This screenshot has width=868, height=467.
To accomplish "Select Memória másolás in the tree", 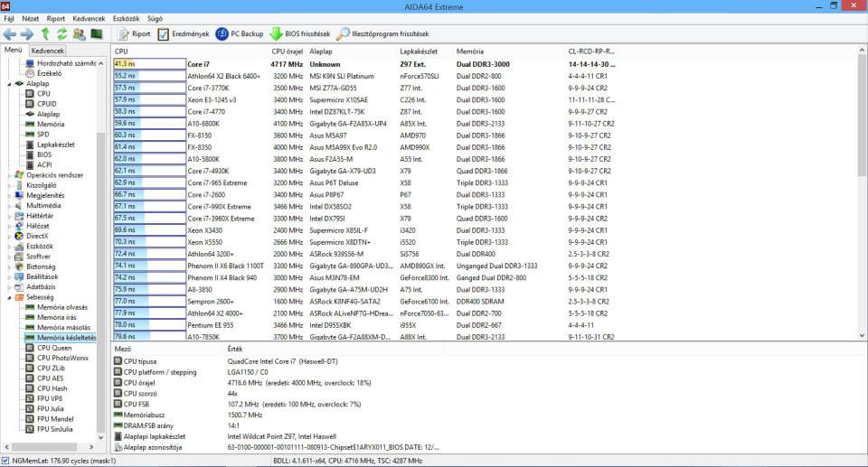I will click(63, 328).
